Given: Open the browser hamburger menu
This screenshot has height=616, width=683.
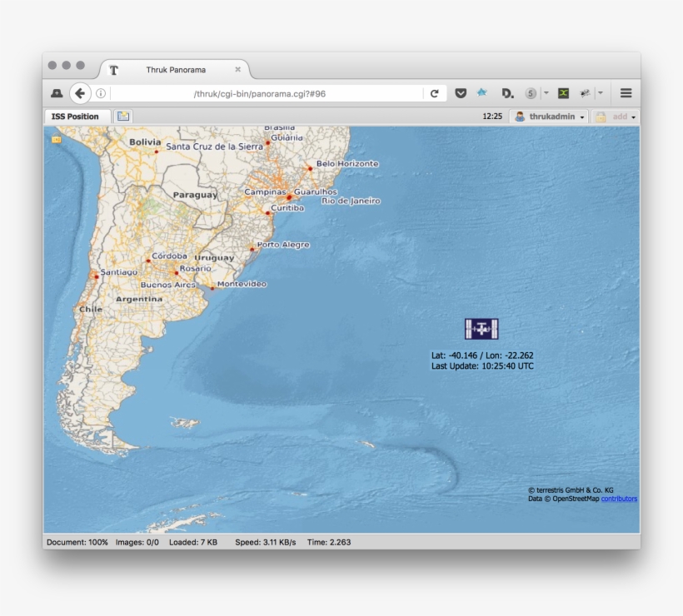Looking at the screenshot, I should click(626, 93).
